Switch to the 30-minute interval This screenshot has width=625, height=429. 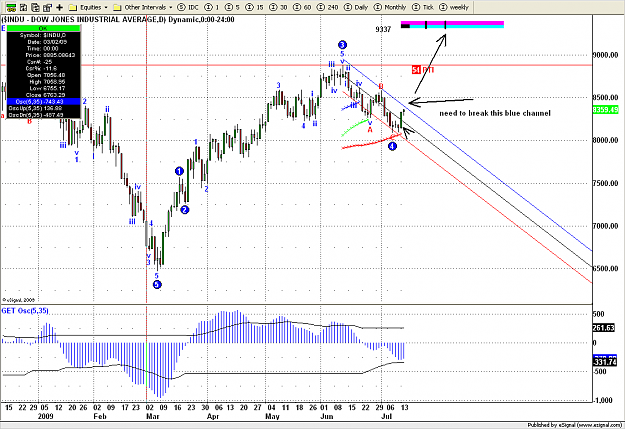coord(278,7)
